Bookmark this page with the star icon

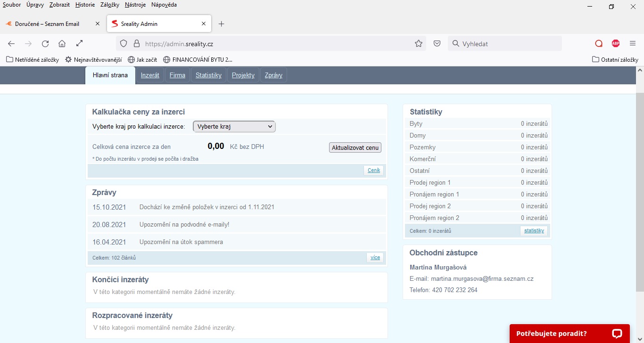419,44
